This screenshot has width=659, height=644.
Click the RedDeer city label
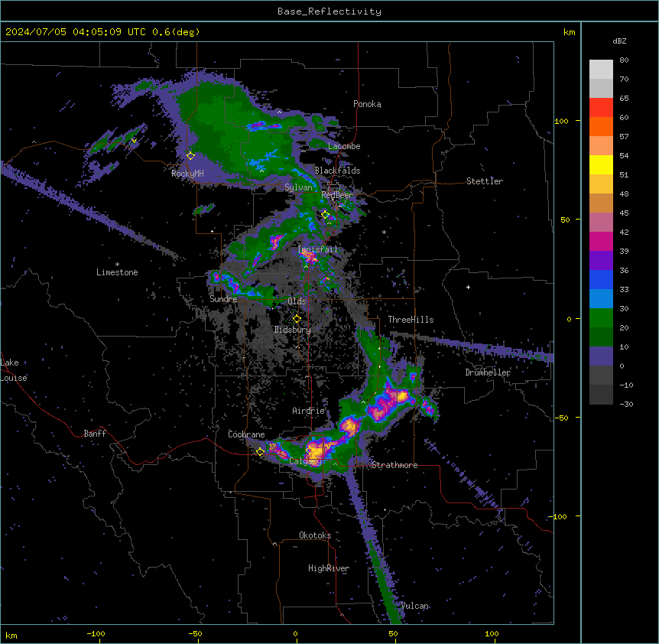[337, 195]
